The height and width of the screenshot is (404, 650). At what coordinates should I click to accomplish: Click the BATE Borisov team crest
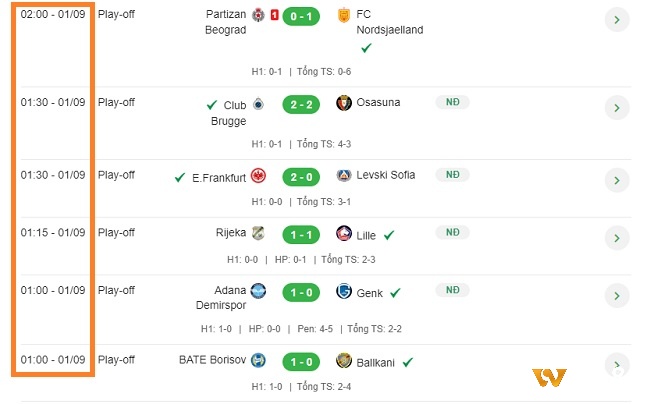[x=258, y=360]
